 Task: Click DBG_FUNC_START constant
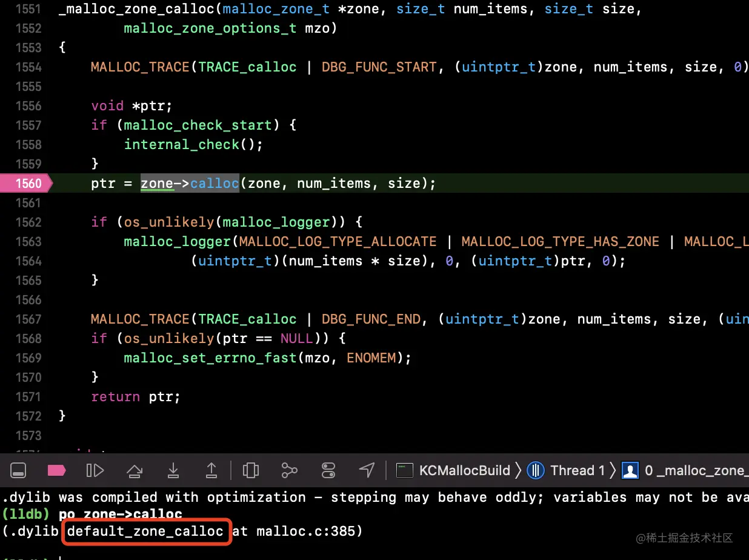pos(379,67)
